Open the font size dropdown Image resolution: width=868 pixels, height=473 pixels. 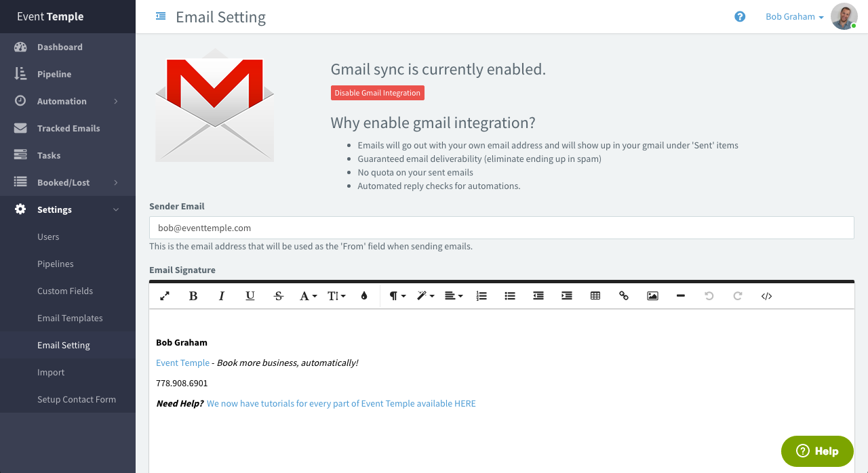click(x=336, y=296)
